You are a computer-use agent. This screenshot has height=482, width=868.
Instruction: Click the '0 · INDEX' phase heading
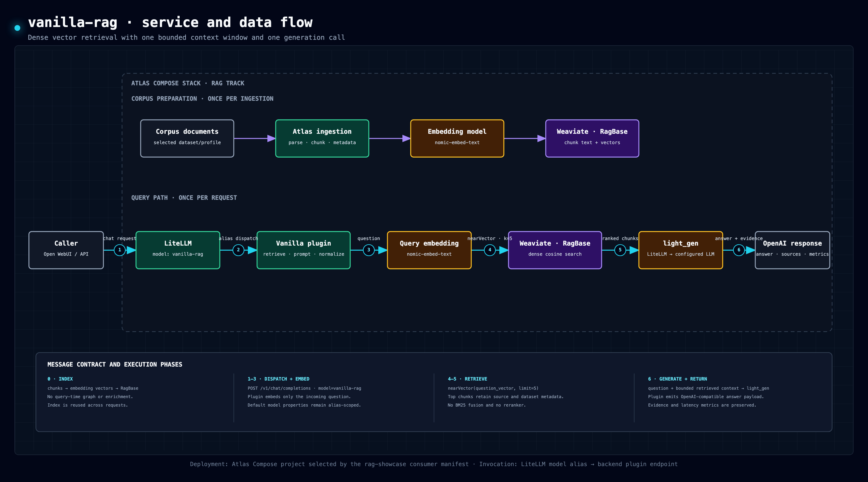(x=60, y=379)
